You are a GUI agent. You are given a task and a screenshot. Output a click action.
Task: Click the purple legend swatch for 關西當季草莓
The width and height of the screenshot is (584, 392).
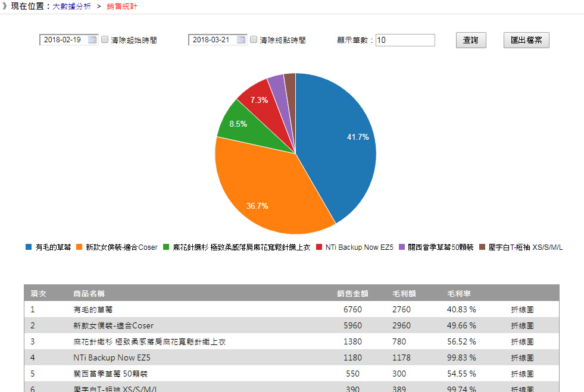[401, 247]
